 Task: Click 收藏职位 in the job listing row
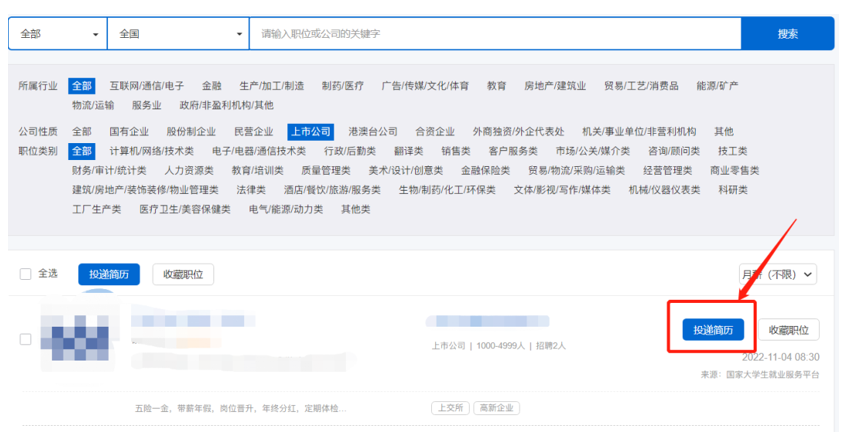788,330
